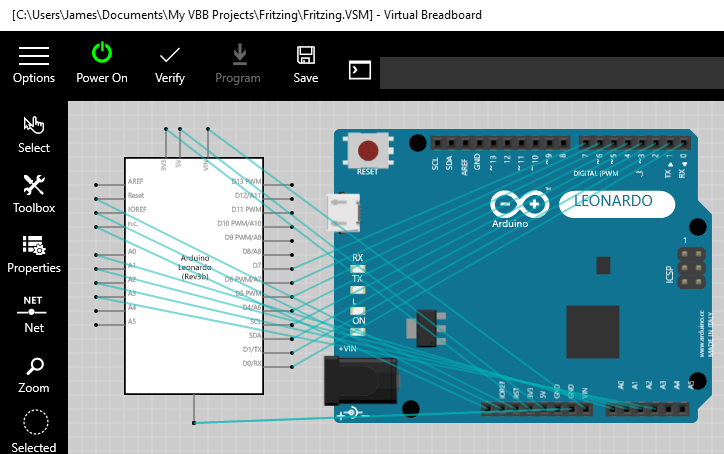Activate the Net wiring tool
The height and width of the screenshot is (454, 724).
click(34, 315)
